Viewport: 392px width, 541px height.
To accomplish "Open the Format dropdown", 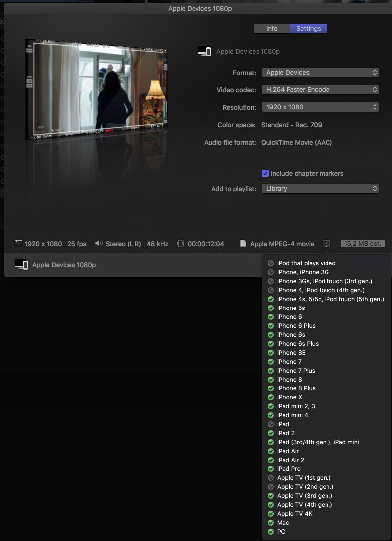I will [x=320, y=72].
